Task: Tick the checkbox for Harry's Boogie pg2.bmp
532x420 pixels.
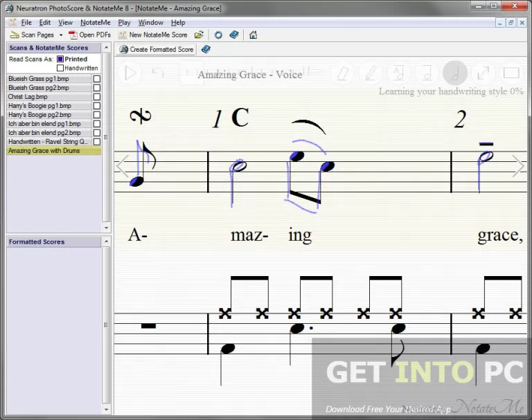Action: pyautogui.click(x=97, y=115)
